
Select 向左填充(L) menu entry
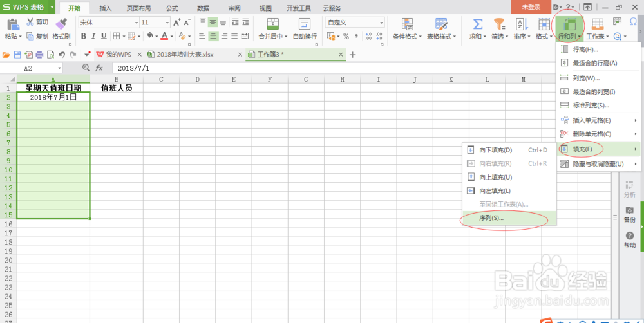(509, 191)
